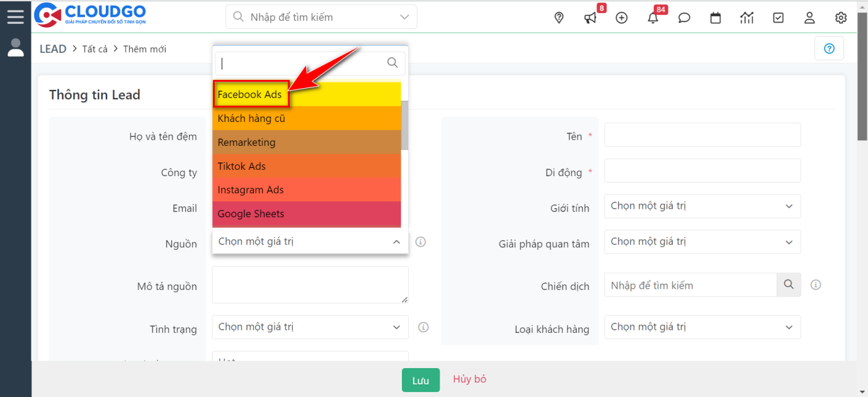This screenshot has height=397, width=868.
Task: Open the Tình trạng dropdown
Action: (310, 327)
